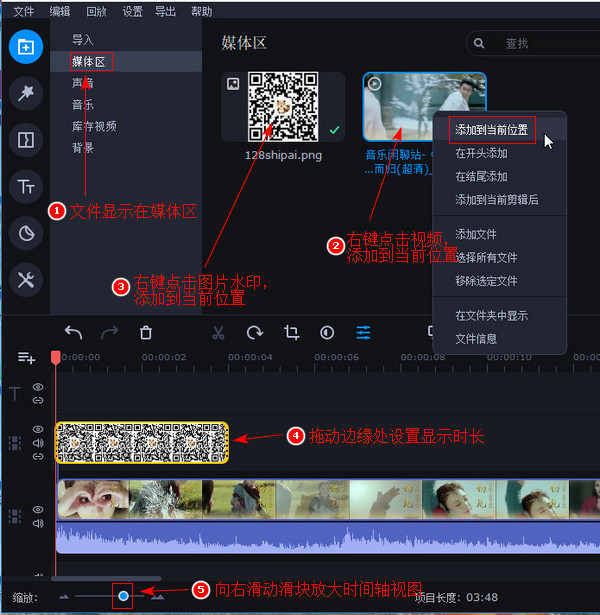The height and width of the screenshot is (615, 600).
Task: Click the search magnifier icon
Action: coord(479,43)
